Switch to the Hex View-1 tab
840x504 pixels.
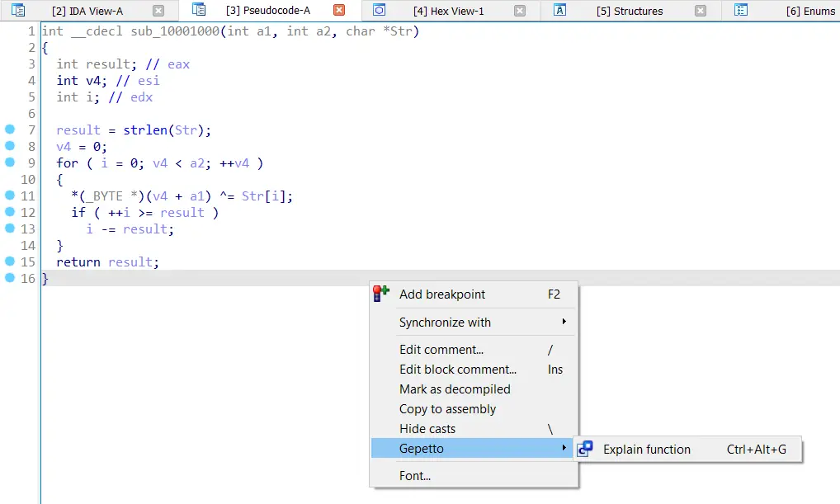tap(448, 11)
